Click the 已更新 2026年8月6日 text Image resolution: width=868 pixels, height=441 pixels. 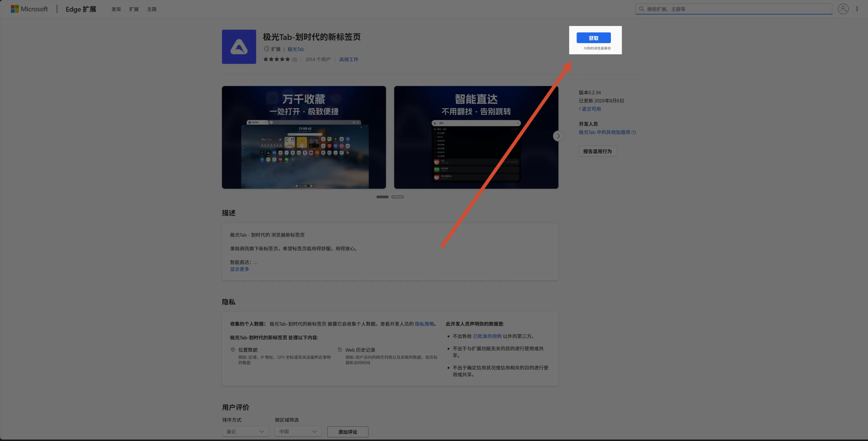click(x=601, y=101)
